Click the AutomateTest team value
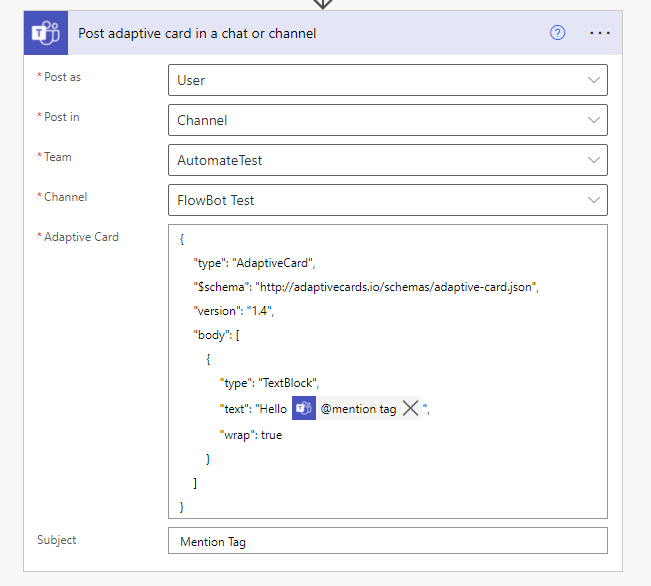 (220, 160)
